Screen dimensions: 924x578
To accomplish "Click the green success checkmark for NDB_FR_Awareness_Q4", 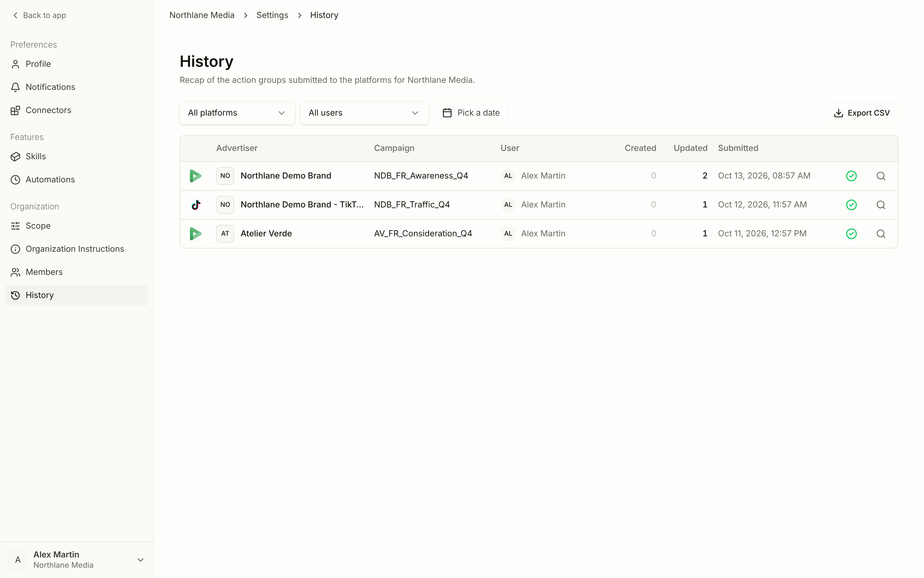I will point(851,176).
